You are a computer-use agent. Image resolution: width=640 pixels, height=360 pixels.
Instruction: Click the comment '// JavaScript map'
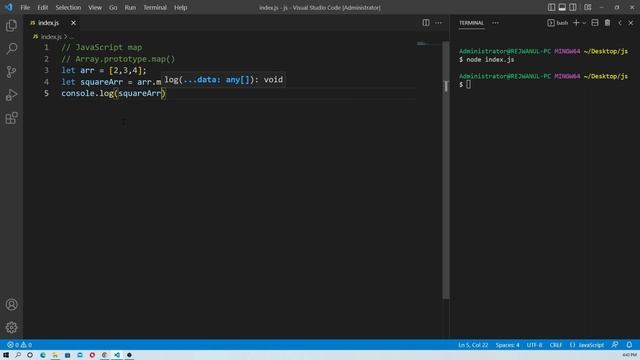(102, 47)
